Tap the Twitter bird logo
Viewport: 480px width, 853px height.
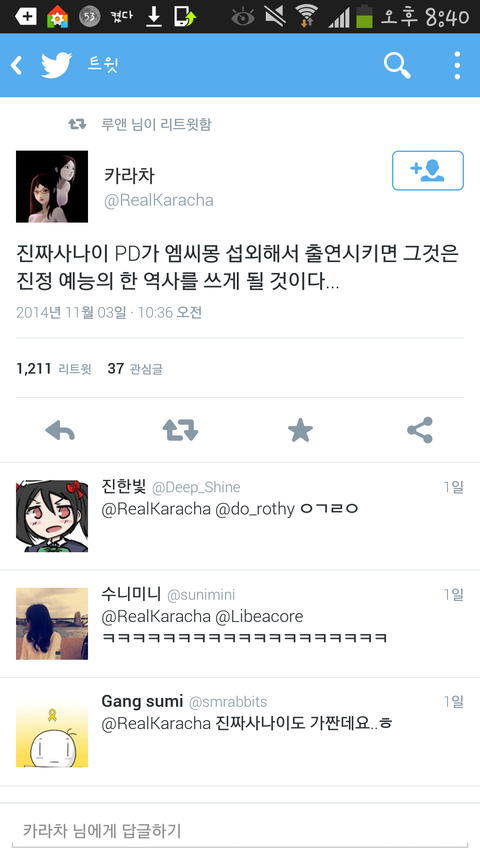click(57, 65)
